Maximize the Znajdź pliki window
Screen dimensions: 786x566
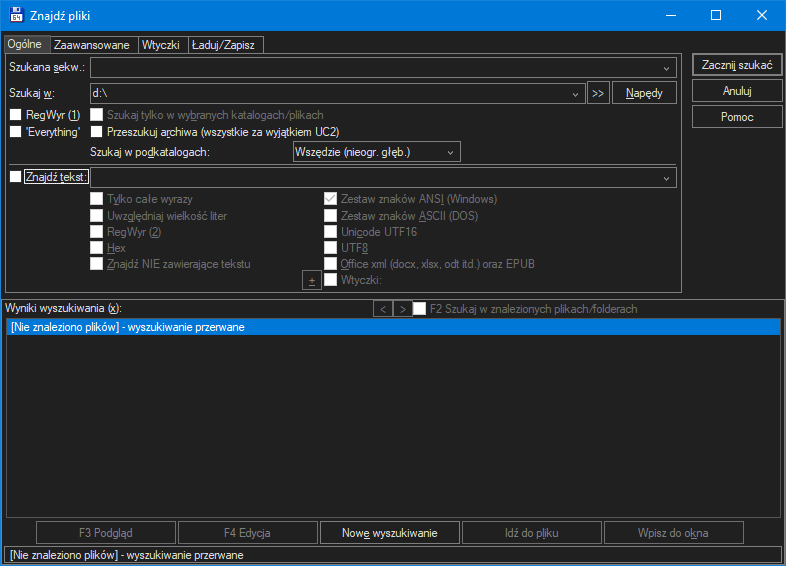click(x=716, y=15)
